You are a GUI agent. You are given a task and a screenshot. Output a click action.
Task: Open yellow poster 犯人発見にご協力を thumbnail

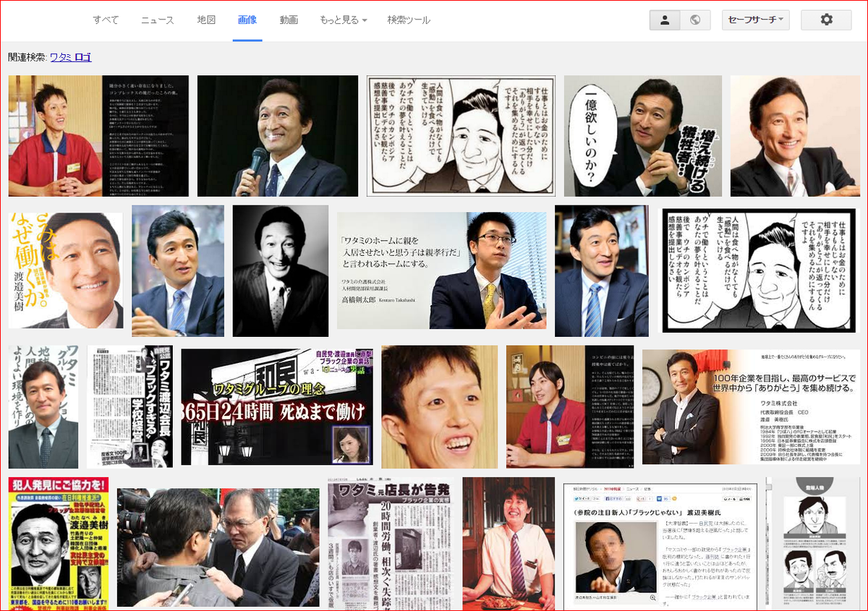59,542
